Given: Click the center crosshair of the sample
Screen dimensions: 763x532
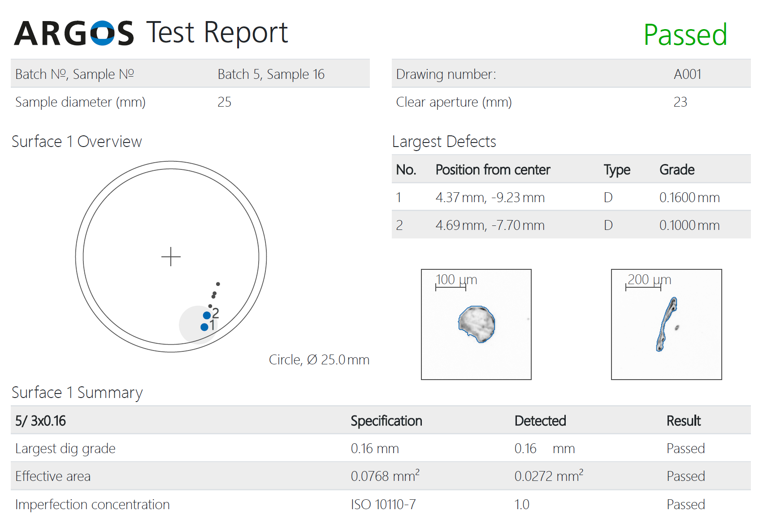Looking at the screenshot, I should point(171,257).
